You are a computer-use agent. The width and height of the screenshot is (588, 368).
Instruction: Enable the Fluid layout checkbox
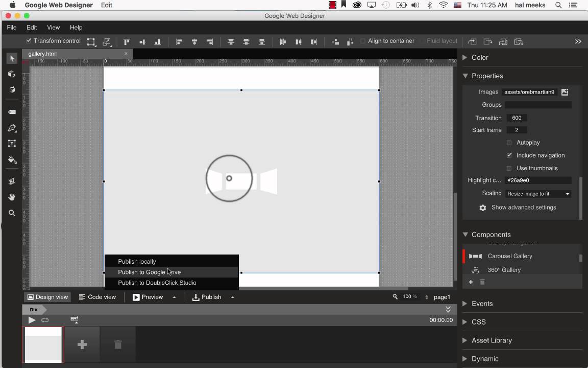[x=422, y=41]
